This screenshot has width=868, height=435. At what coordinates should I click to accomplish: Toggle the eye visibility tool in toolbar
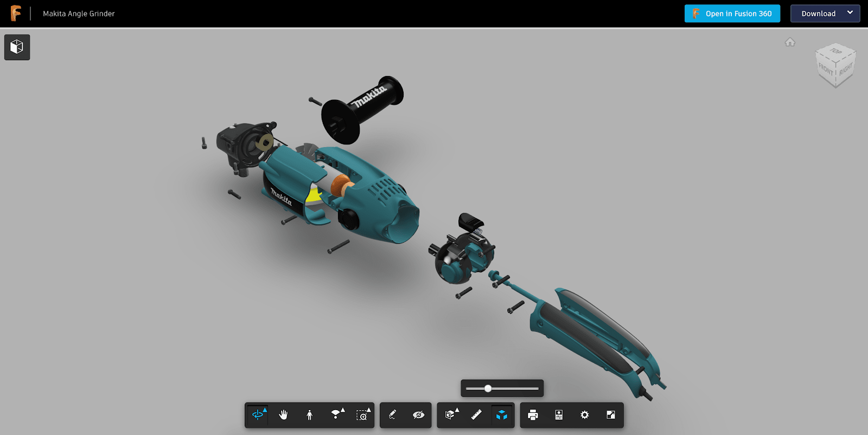click(x=418, y=415)
